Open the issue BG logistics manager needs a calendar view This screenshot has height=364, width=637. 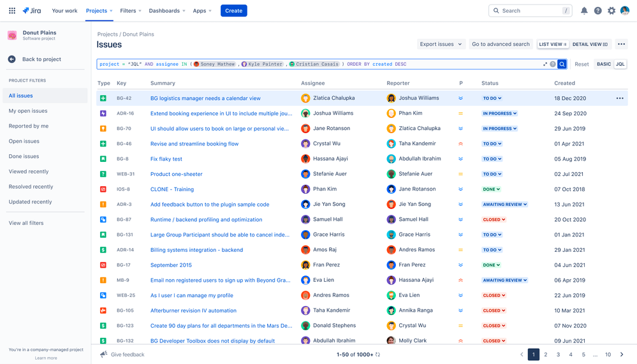click(205, 98)
